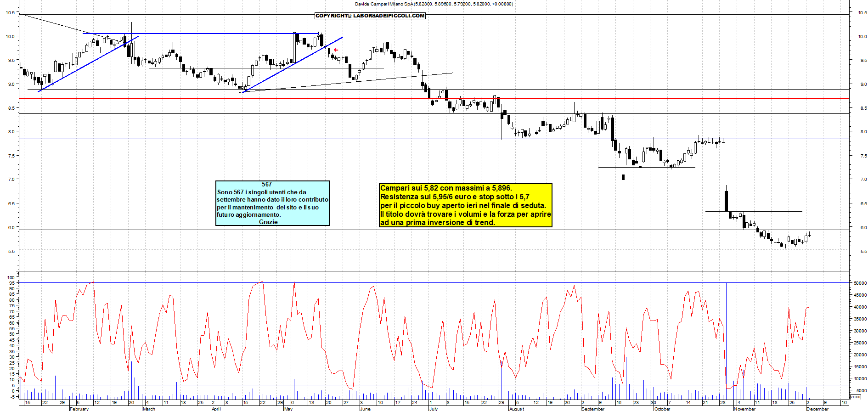Click the line 'Il titolo dovrà trovare i volumi e la forza per aprire'

(466, 214)
